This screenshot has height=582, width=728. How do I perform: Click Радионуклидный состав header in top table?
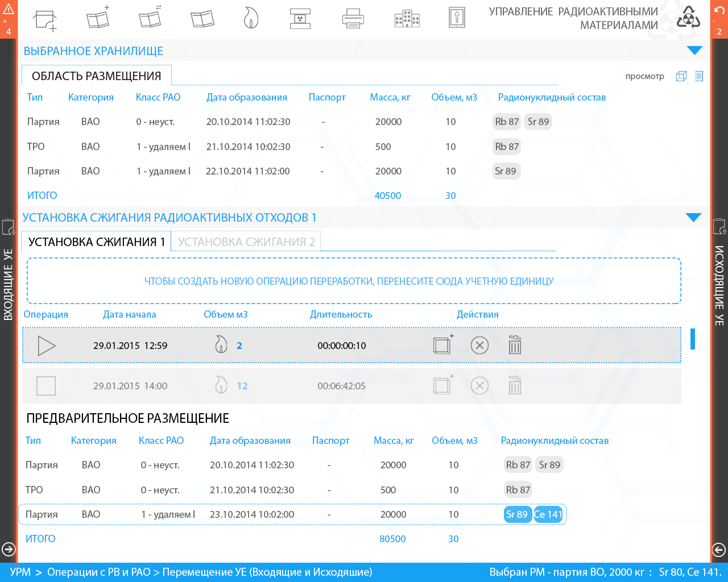point(552,97)
